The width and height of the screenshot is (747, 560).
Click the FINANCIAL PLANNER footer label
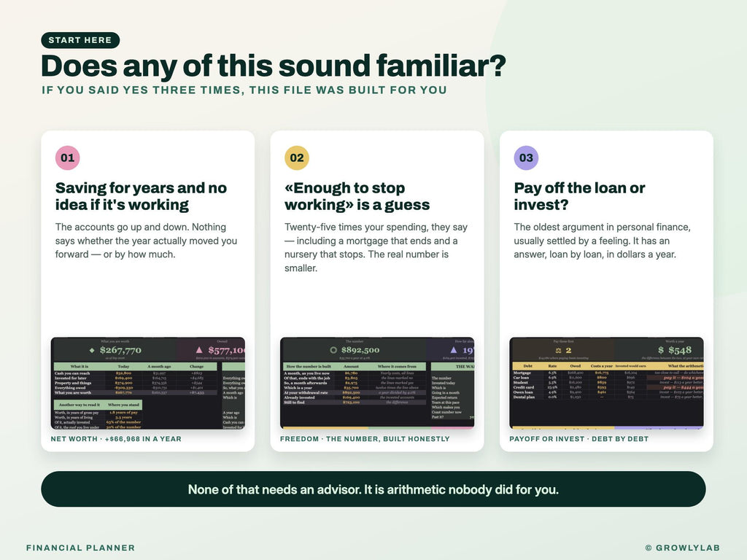(x=80, y=548)
